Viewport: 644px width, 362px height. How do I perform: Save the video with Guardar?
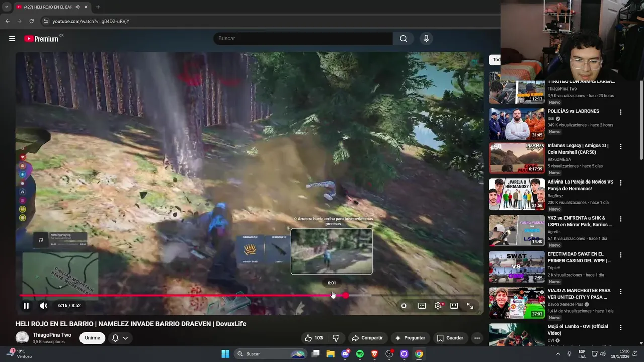point(450,338)
